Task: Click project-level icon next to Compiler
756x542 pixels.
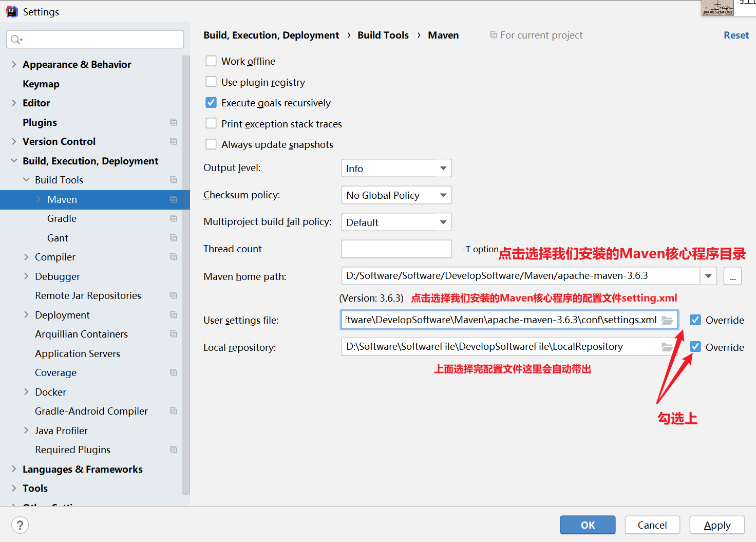Action: (174, 257)
